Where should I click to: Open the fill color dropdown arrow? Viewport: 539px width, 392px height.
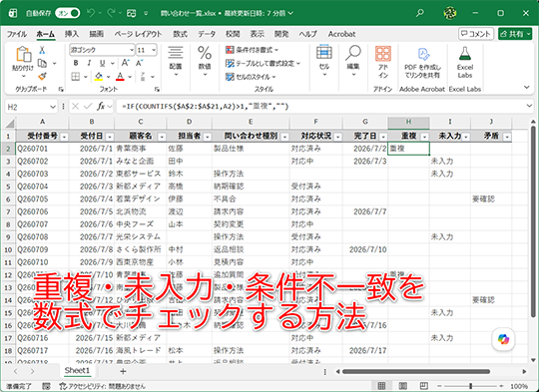[x=108, y=77]
